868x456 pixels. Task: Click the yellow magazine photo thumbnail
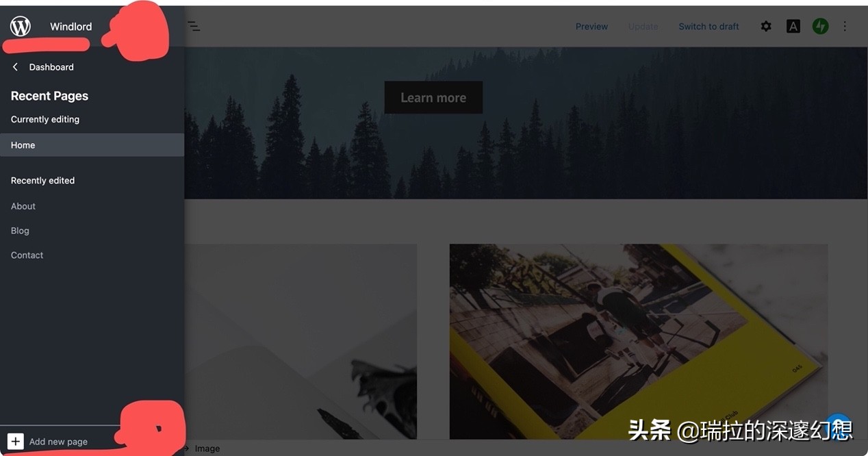pos(639,341)
